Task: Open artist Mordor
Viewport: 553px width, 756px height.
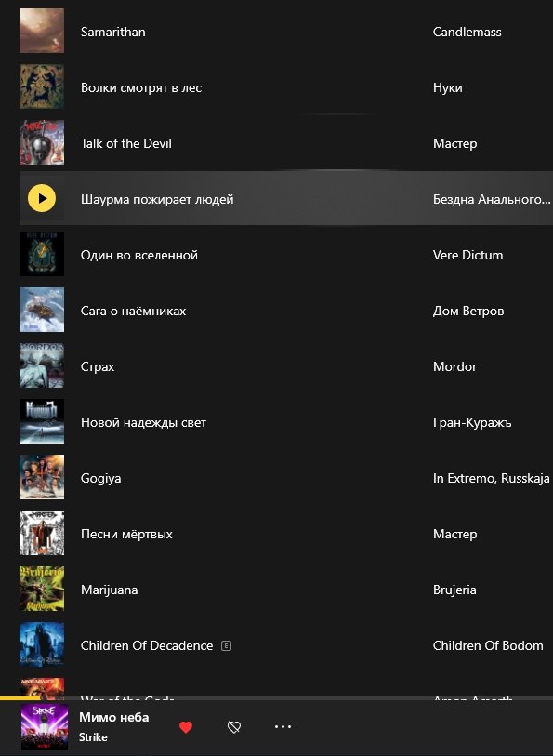Action: [x=454, y=367]
